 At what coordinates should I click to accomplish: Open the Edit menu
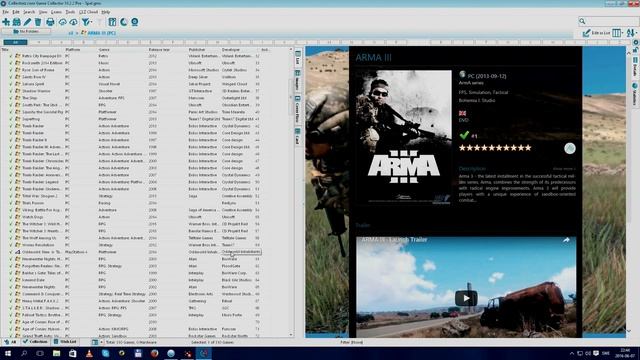point(16,12)
